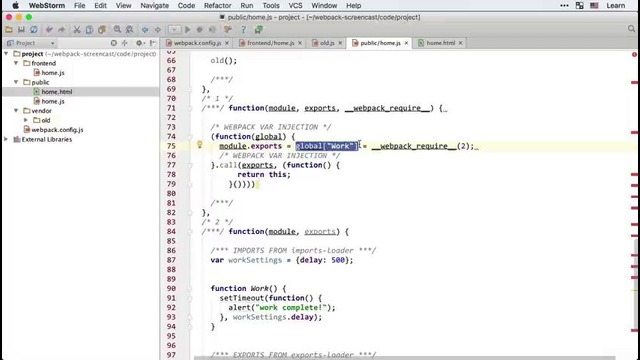This screenshot has width=640, height=360.
Task: Open the project panel settings gear
Action: coord(140,43)
